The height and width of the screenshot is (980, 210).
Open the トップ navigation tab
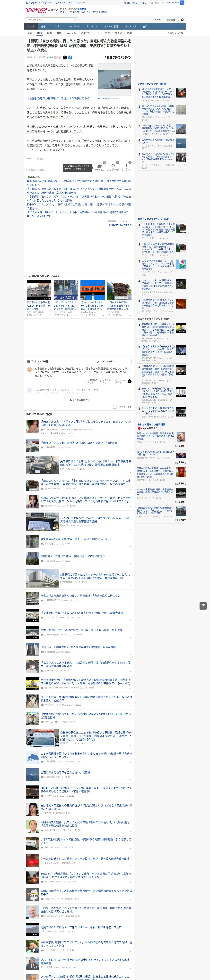[31, 26]
